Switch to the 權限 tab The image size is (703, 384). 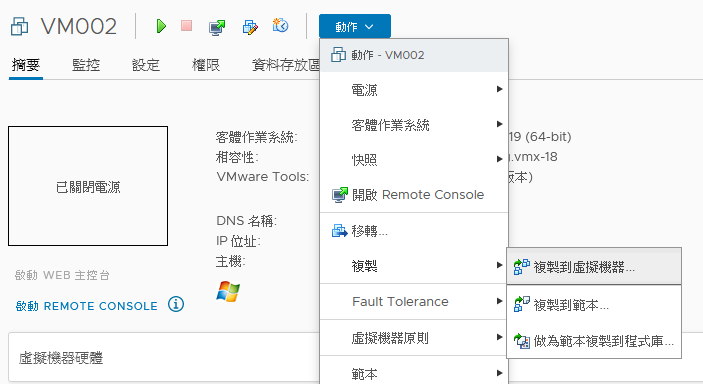coord(206,65)
